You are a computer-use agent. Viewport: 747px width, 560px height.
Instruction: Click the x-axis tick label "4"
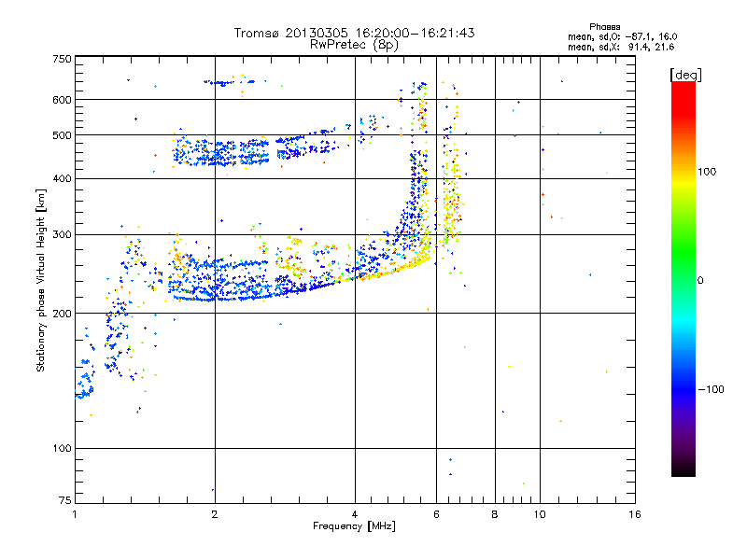click(x=355, y=514)
